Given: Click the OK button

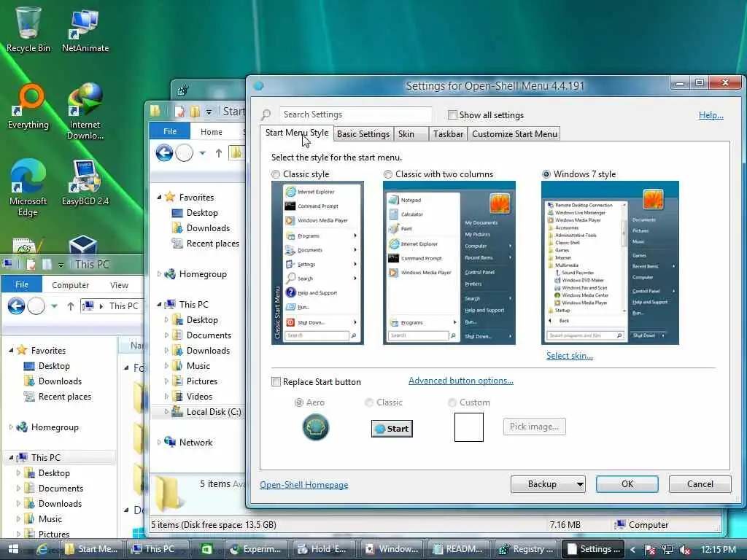Looking at the screenshot, I should pos(627,484).
